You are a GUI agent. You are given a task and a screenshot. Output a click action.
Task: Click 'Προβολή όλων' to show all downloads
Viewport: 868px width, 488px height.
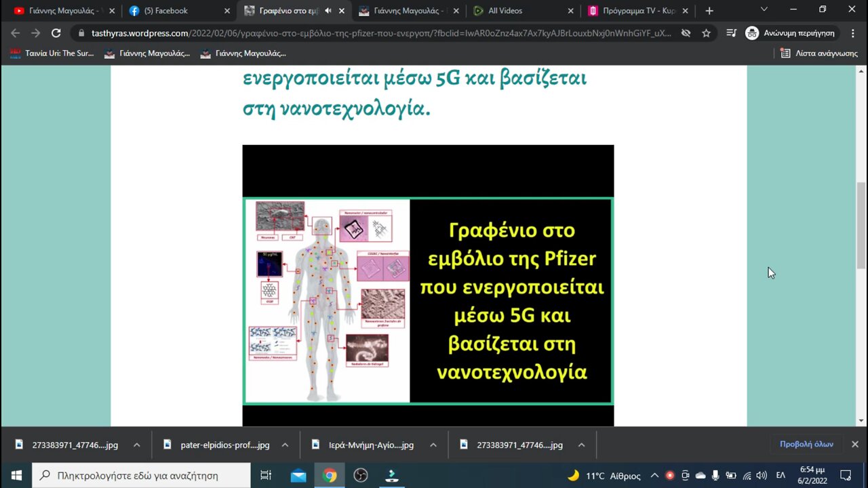point(806,445)
